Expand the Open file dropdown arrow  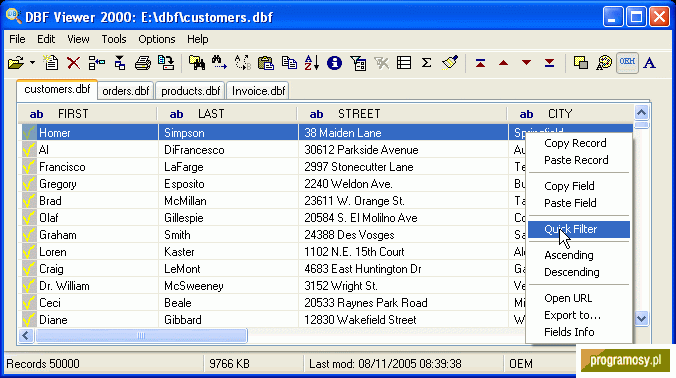coord(32,63)
